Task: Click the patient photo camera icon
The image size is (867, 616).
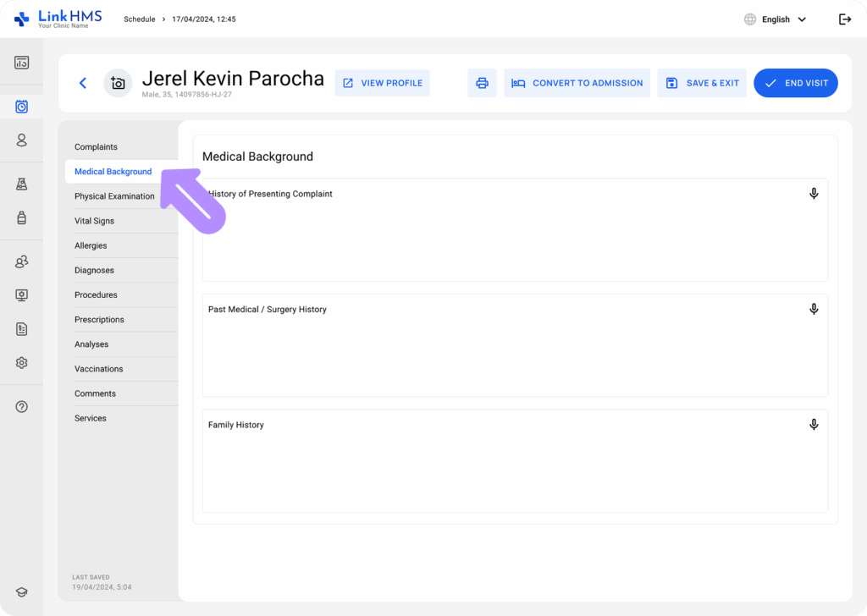Action: 118,83
